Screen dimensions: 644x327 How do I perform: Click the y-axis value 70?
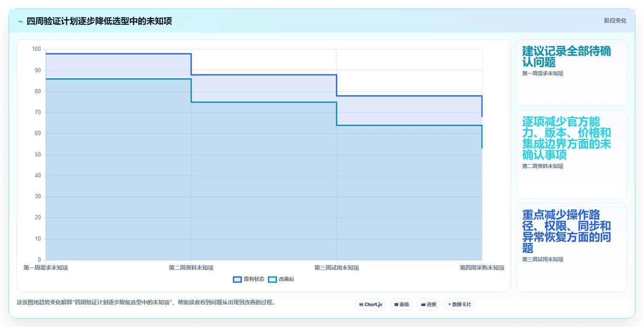pyautogui.click(x=38, y=112)
